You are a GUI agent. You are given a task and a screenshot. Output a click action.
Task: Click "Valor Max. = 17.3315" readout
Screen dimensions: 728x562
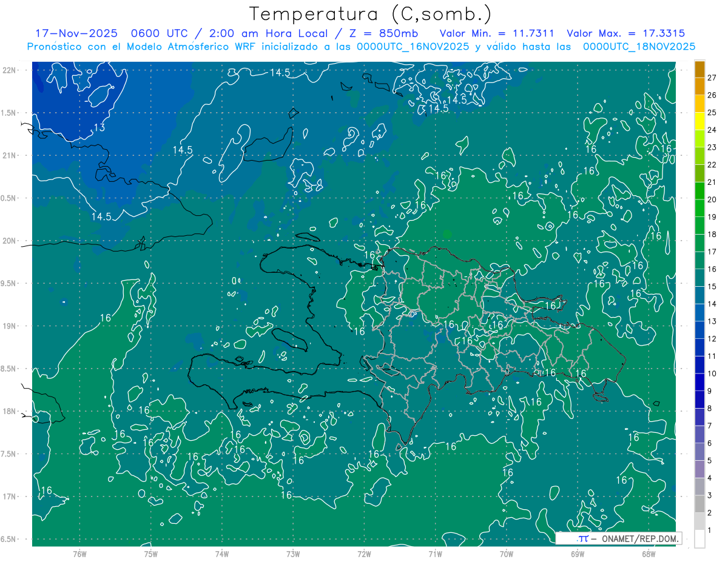click(625, 33)
